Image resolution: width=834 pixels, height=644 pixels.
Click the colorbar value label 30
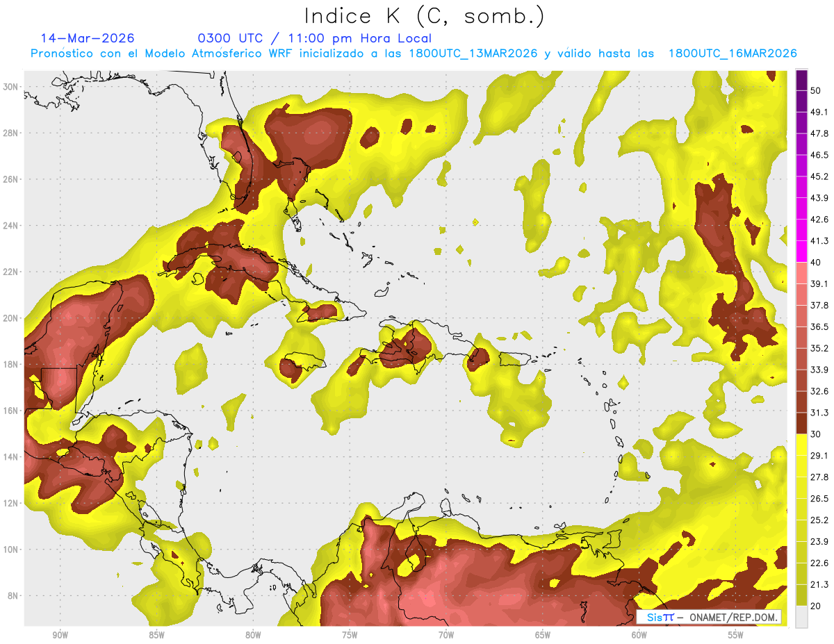tap(816, 434)
